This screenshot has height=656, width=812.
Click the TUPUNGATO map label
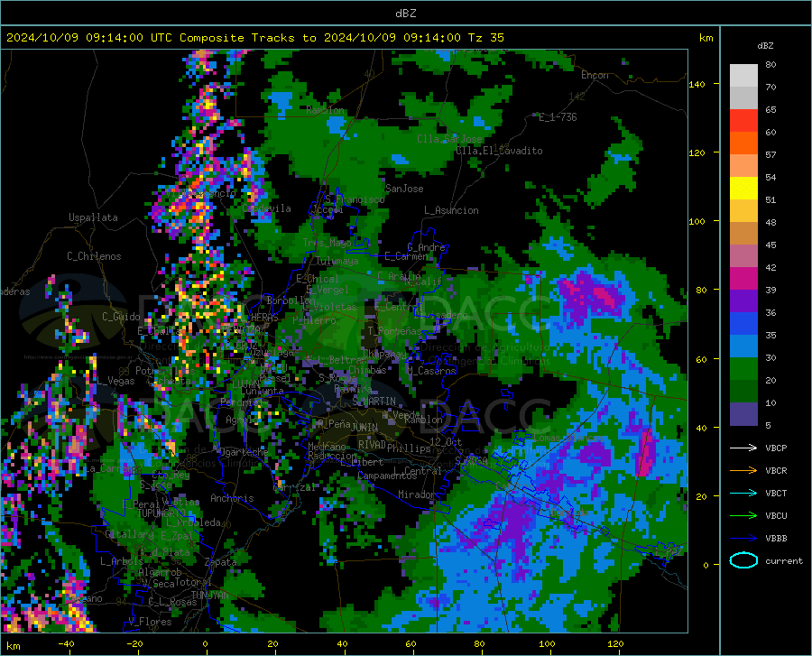[161, 513]
